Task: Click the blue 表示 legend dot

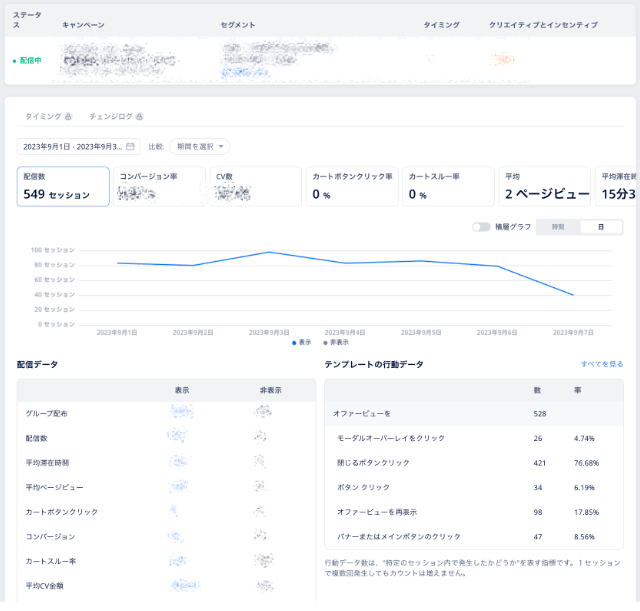Action: tap(294, 342)
